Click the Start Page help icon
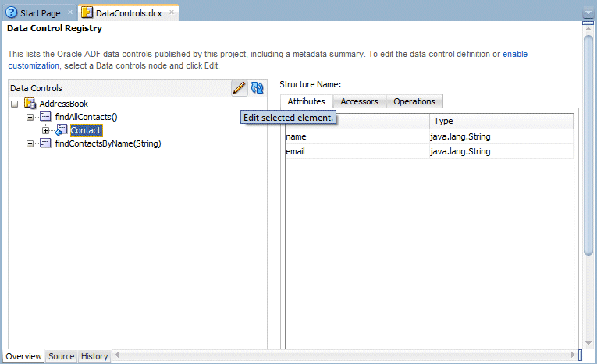 [x=12, y=12]
